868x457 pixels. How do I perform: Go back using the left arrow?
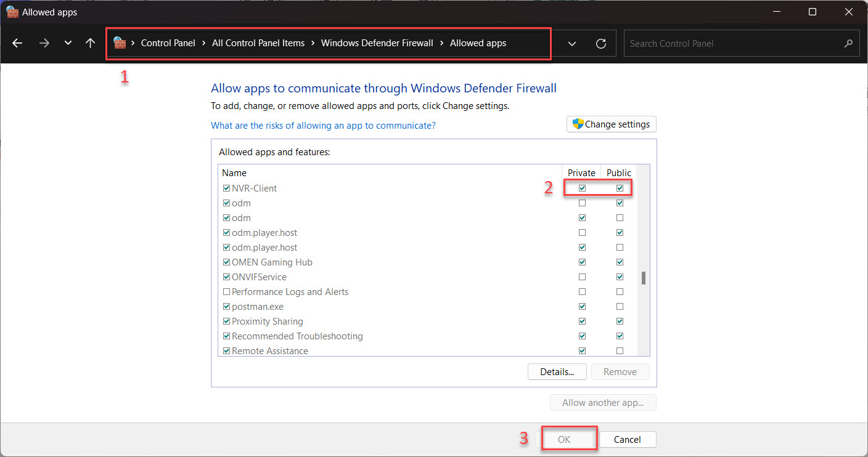pos(17,43)
